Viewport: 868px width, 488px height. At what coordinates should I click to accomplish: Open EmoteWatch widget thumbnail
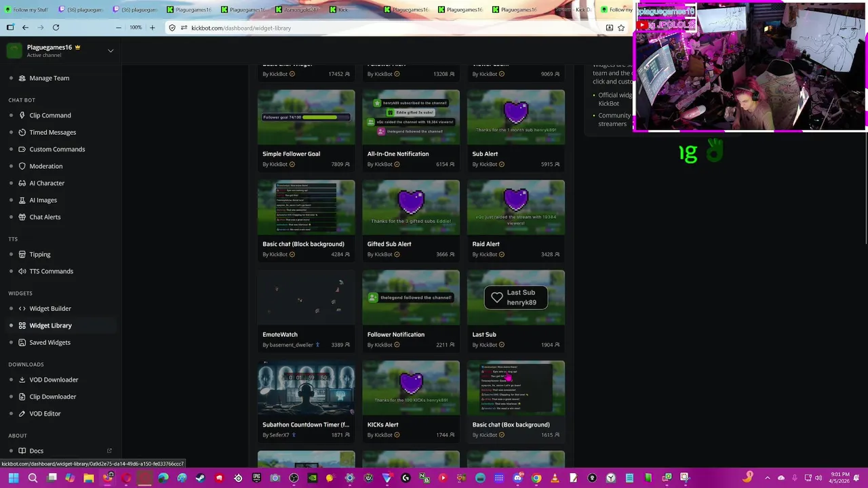click(306, 297)
